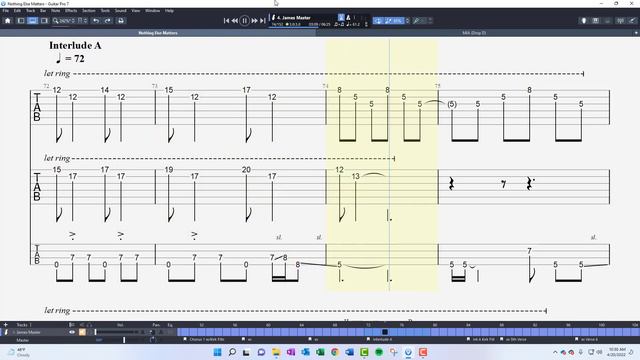
Task: Open the Sound menu
Action: (120, 11)
